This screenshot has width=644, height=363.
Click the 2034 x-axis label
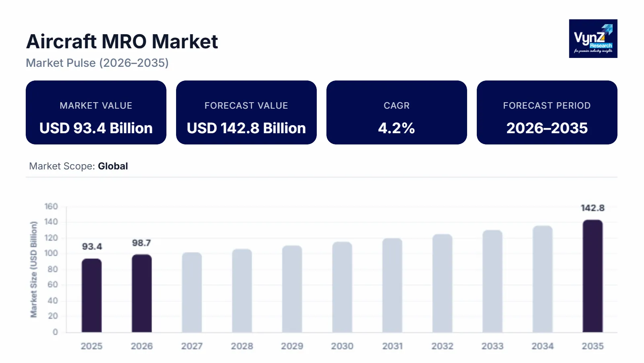click(543, 346)
